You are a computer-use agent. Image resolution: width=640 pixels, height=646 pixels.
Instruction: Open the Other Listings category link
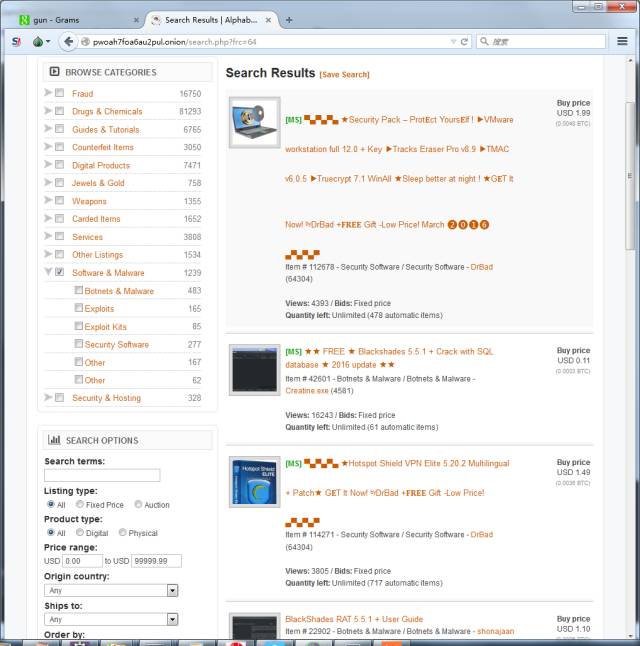pyautogui.click(x=97, y=255)
